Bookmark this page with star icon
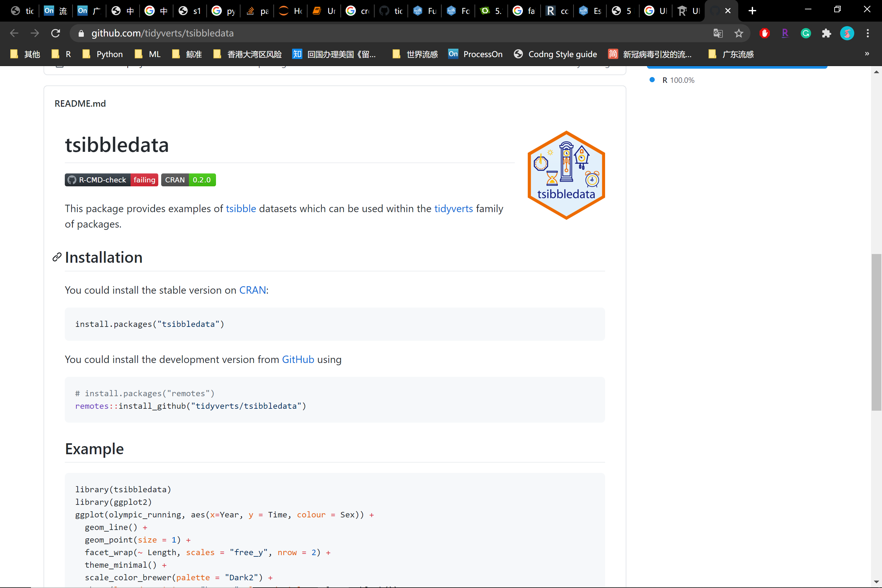The image size is (882, 588). pyautogui.click(x=739, y=33)
